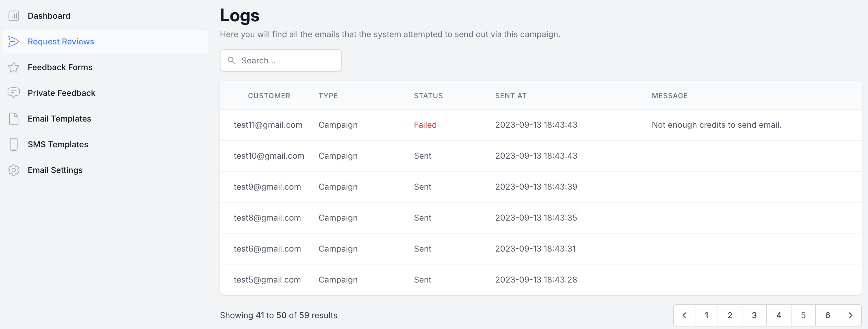Click the Sent At column header
The image size is (868, 329).
click(511, 96)
